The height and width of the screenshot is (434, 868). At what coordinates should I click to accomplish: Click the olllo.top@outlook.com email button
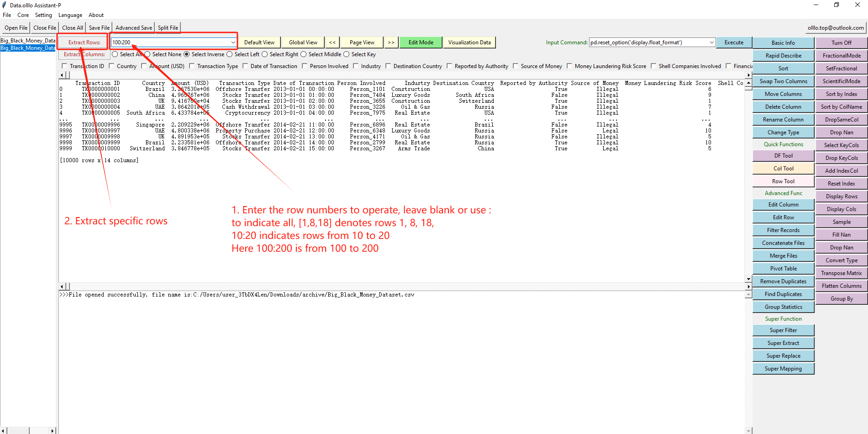click(836, 28)
